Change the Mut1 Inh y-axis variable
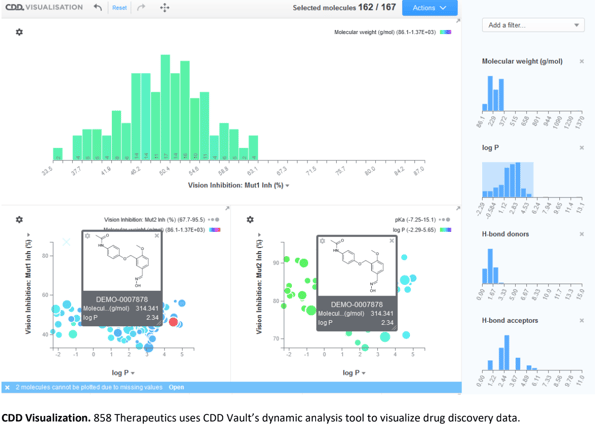600x429 pixels. [x=28, y=283]
